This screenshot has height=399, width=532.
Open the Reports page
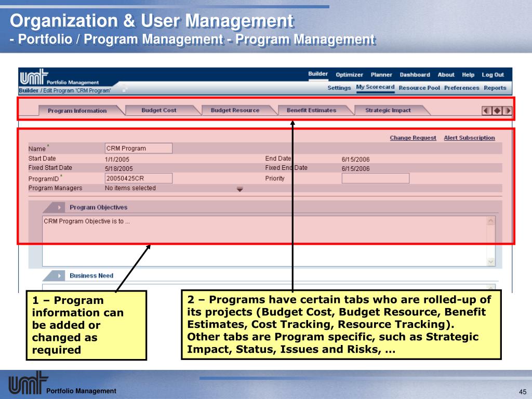[x=495, y=88]
